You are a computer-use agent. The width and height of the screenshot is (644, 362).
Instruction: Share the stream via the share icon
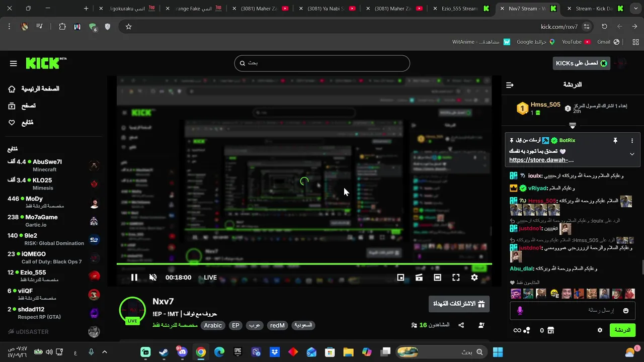tap(461, 325)
